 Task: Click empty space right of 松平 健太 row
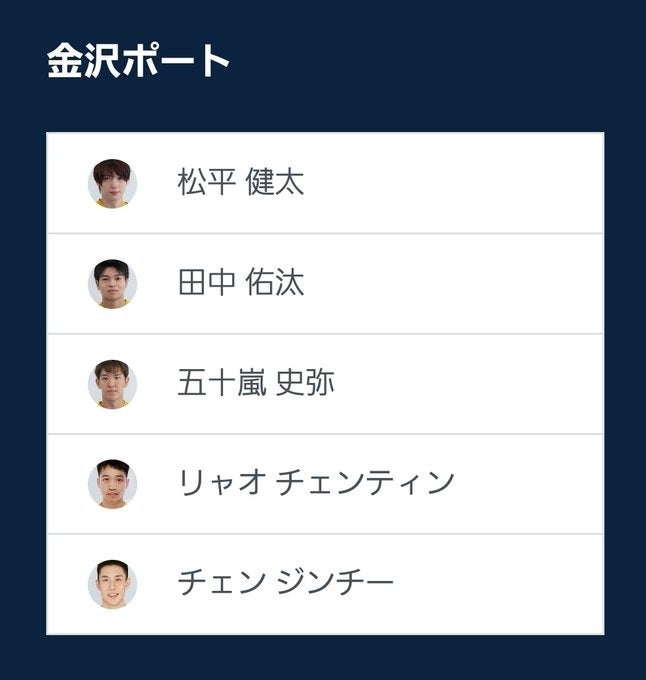480,183
